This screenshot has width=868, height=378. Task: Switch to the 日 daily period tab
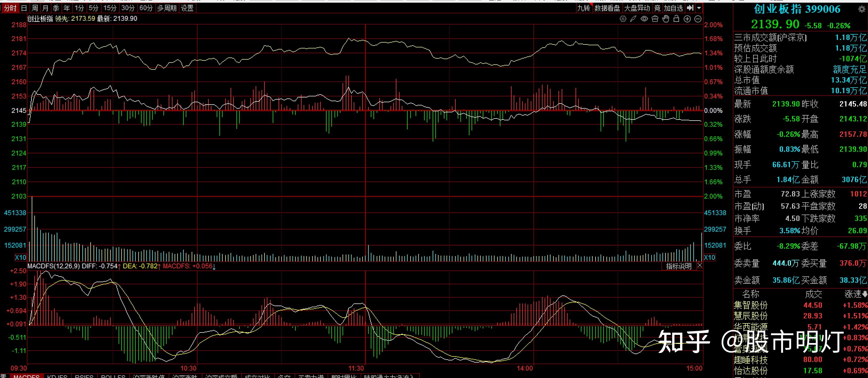24,8
